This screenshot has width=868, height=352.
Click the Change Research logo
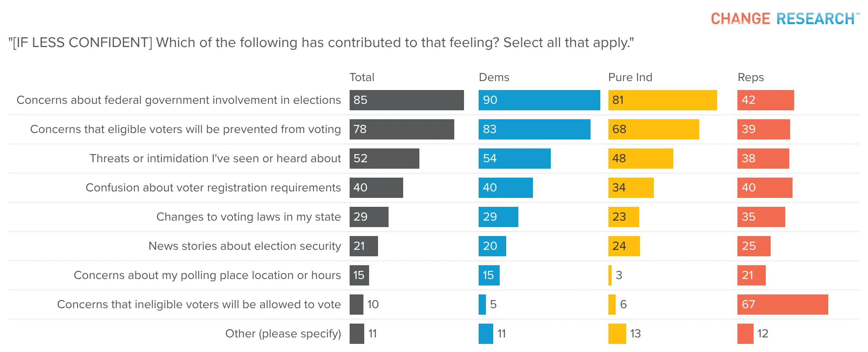click(x=785, y=19)
